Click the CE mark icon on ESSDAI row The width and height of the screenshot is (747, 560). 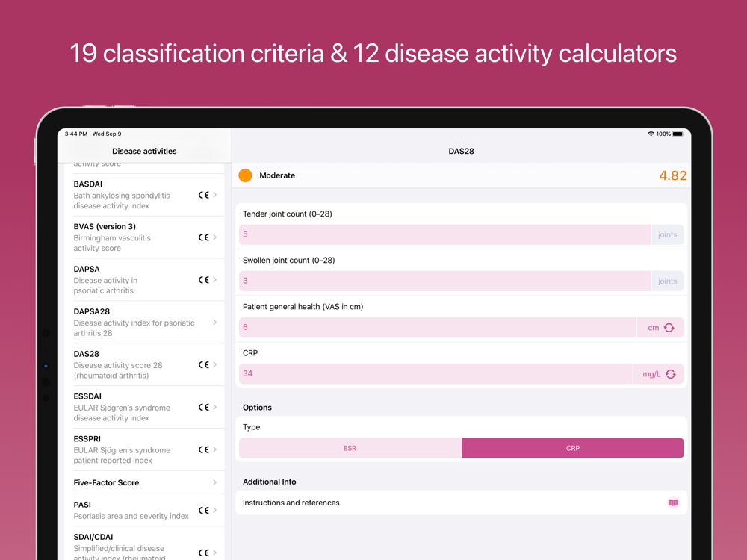pos(203,408)
